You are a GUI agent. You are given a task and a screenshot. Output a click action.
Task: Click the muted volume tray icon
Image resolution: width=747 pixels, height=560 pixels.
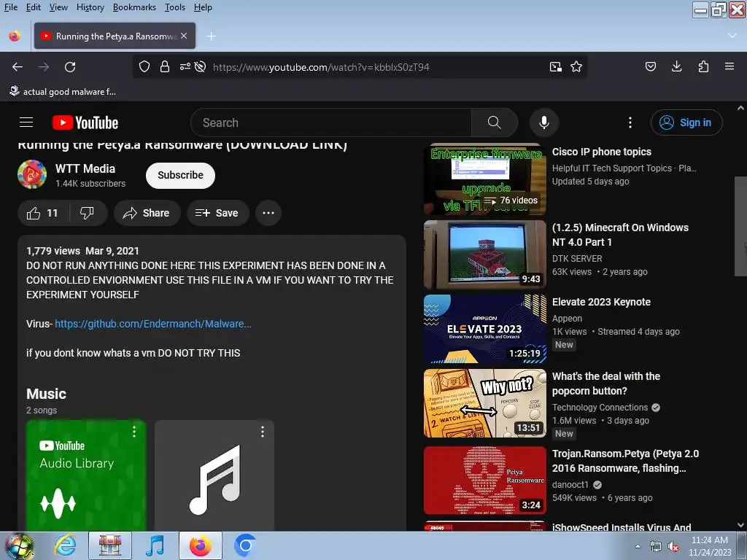(x=673, y=547)
